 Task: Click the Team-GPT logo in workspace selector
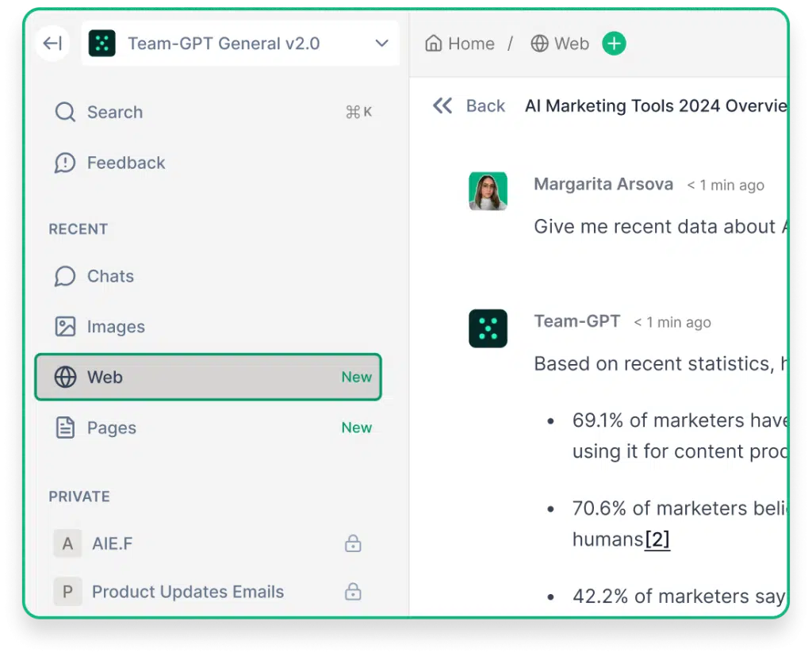pos(102,43)
